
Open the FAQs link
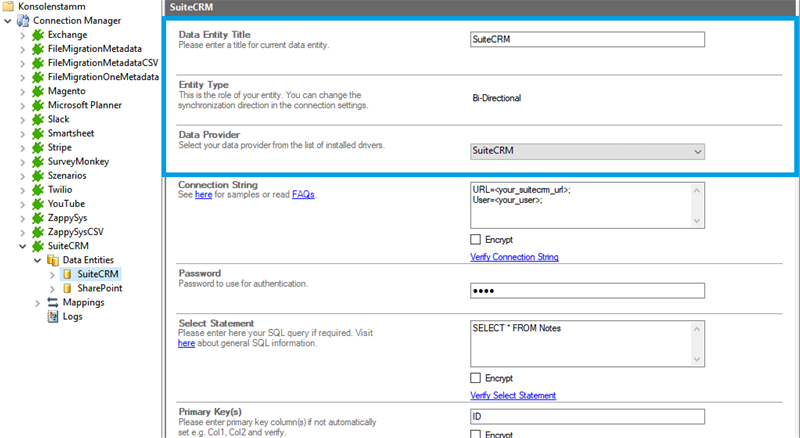coord(303,195)
